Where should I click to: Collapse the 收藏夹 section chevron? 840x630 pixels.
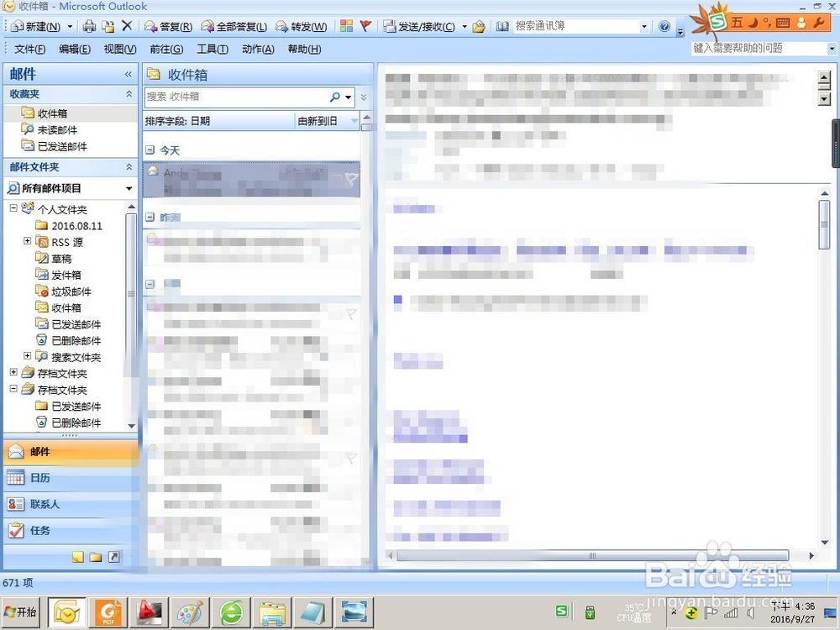(128, 94)
